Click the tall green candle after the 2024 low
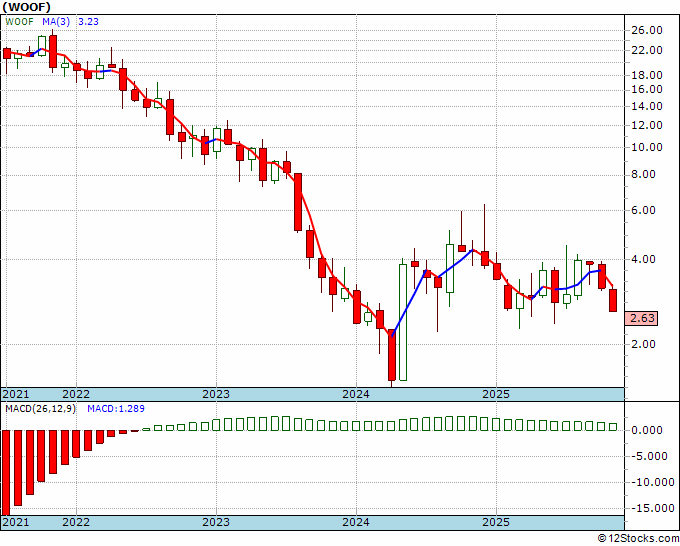Screen dimensions: 680x546 (403, 322)
